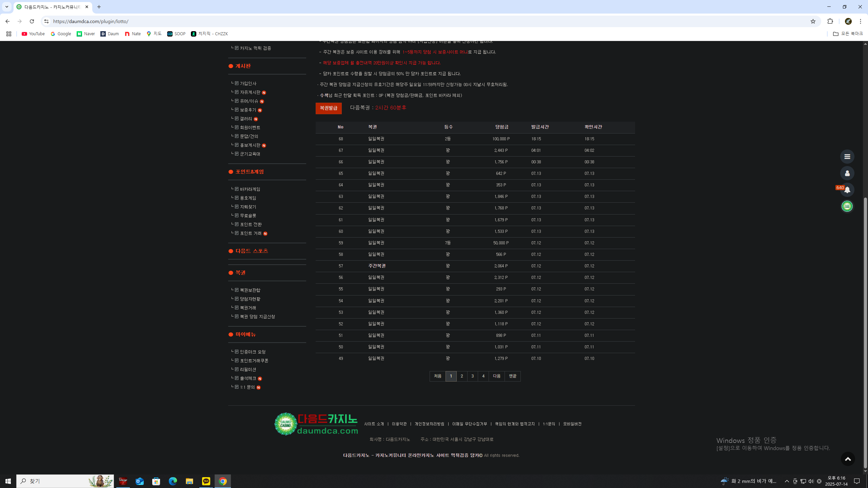Open File Explorer from the taskbar
868x488 pixels.
click(x=189, y=481)
